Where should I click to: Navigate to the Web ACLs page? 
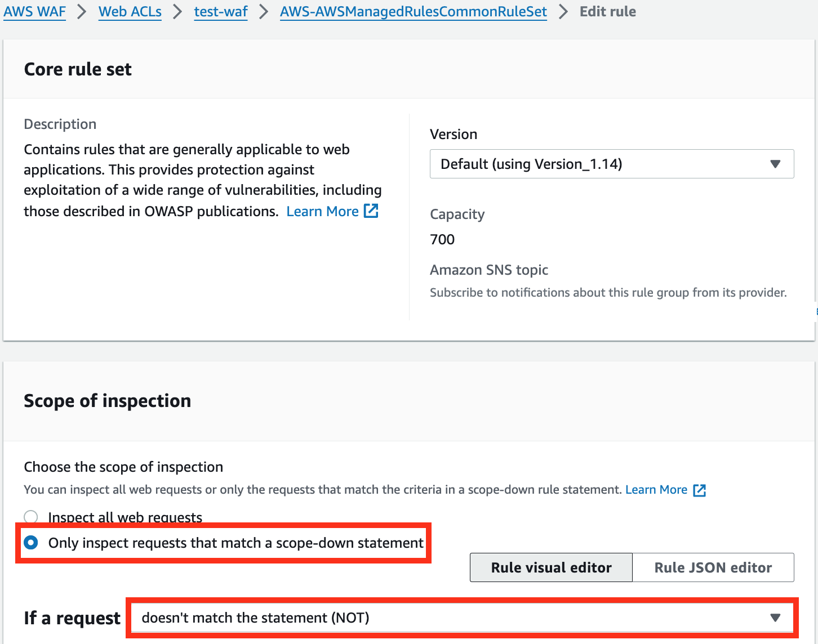click(130, 11)
